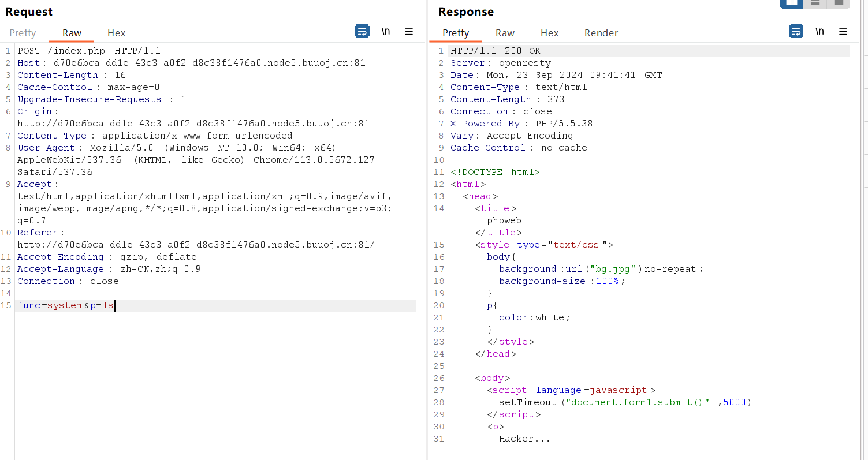Click 'X-Powered-By : PHP/5.5.38' header

(521, 124)
